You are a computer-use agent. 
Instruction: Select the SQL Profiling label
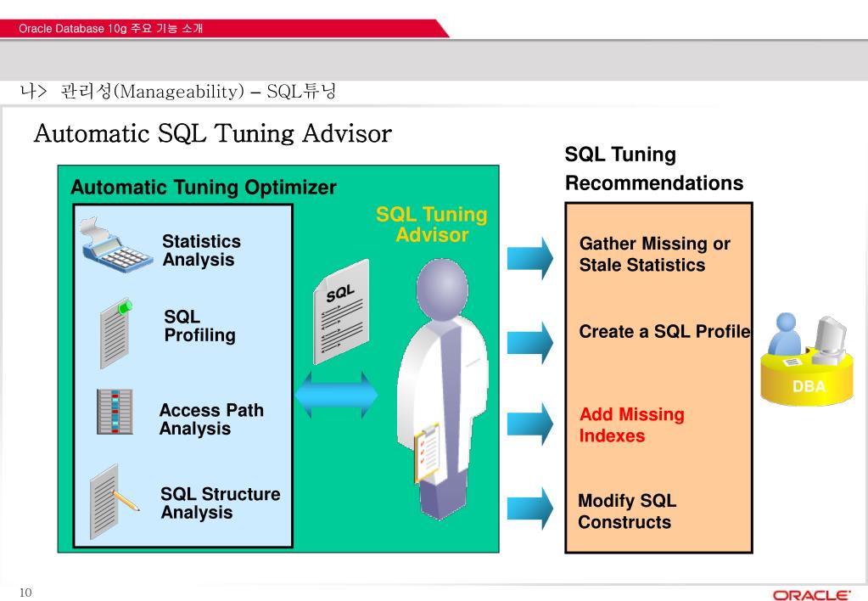(199, 326)
